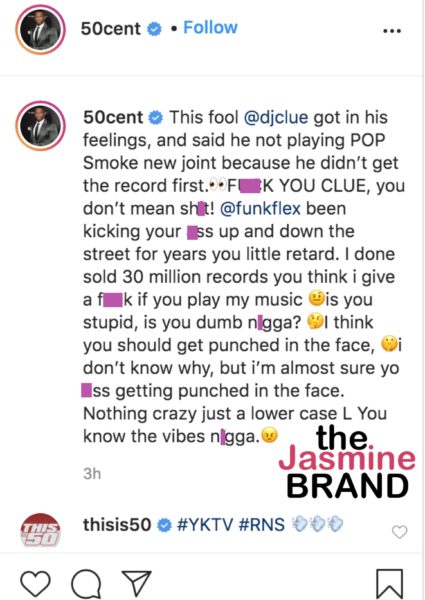Image resolution: width=425 pixels, height=600 pixels.
Task: Like the thisis50 comment heart
Action: tap(400, 532)
